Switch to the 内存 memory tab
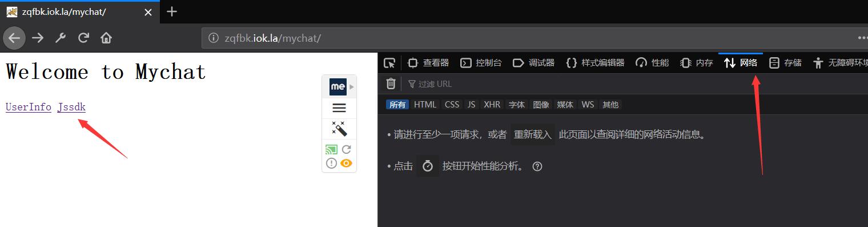868x227 pixels. pos(697,63)
